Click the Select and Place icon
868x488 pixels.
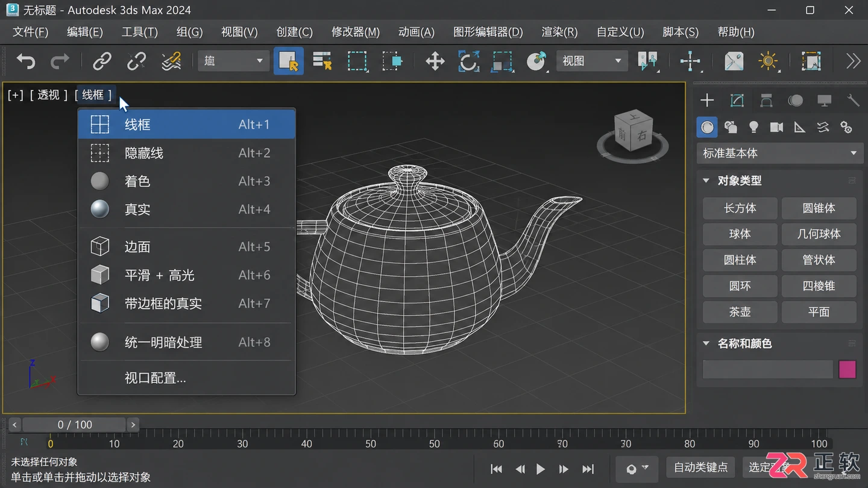[x=536, y=61]
